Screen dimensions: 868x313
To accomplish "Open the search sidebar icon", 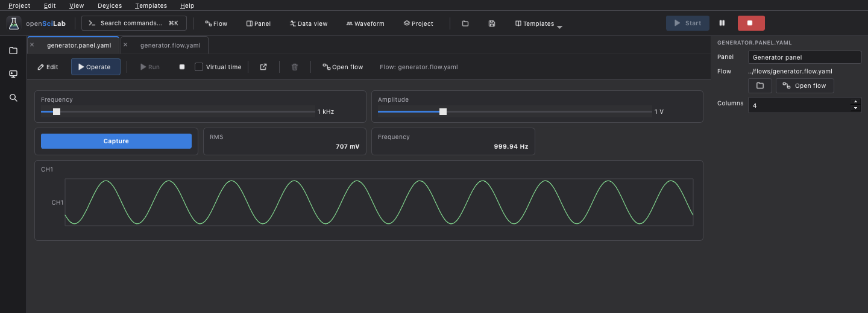I will (13, 98).
